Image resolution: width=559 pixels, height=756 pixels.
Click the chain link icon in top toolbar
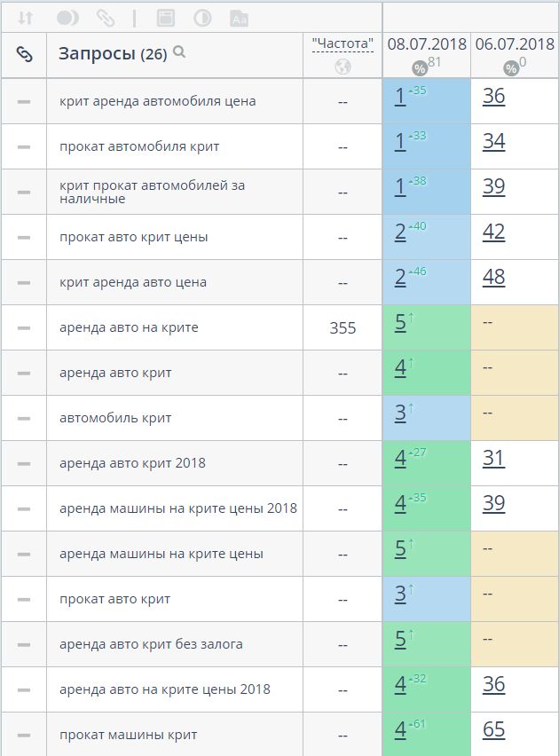106,18
